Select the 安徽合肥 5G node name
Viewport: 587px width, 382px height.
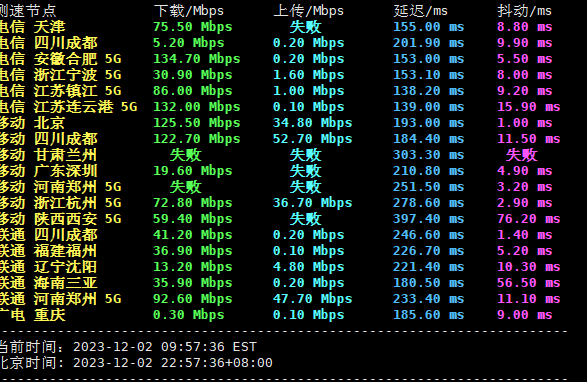click(x=77, y=59)
